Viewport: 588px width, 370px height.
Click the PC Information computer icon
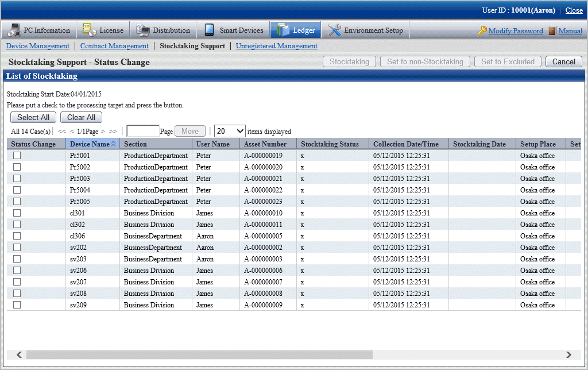[14, 30]
